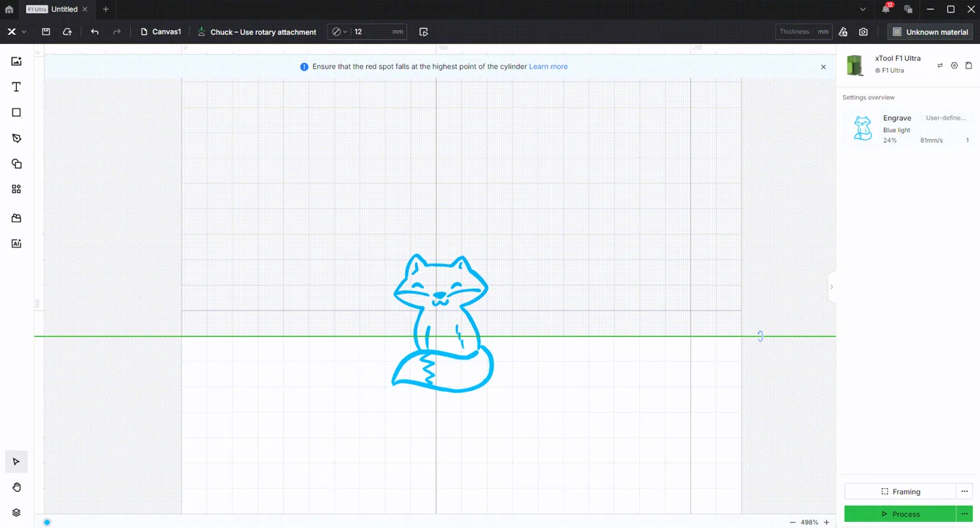The image size is (980, 528).
Task: Open Framing more options menu
Action: point(965,491)
